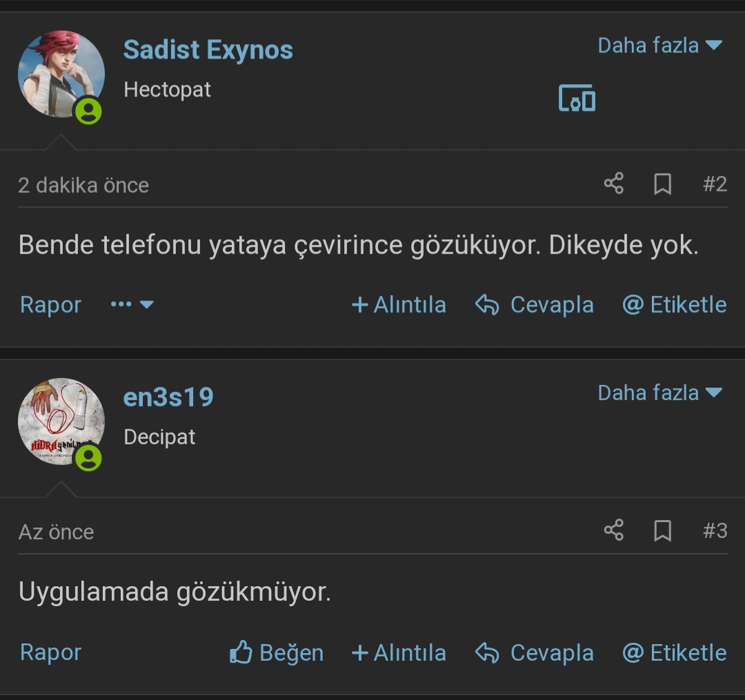Click the reply arrow icon next to Cevapla on post #2

coord(487,304)
